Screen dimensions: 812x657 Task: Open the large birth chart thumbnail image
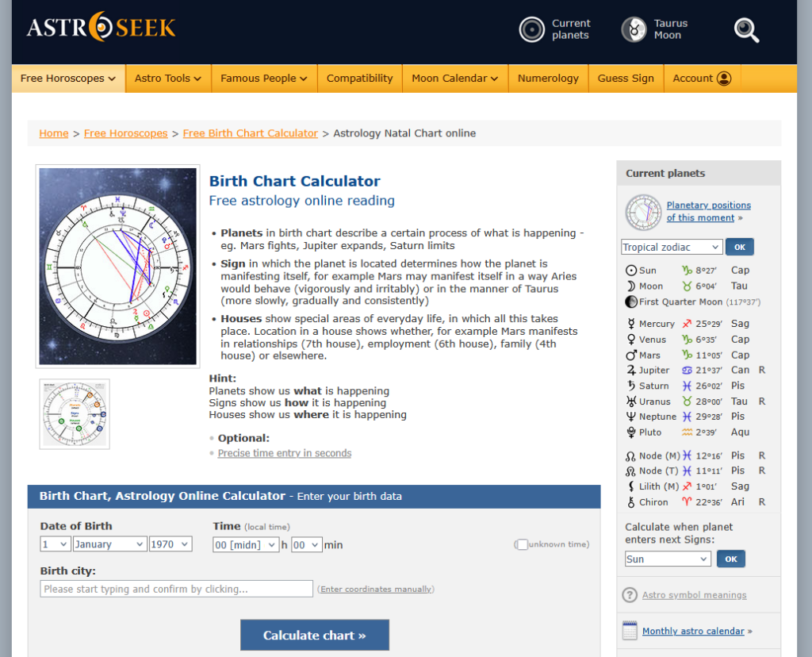click(x=117, y=266)
